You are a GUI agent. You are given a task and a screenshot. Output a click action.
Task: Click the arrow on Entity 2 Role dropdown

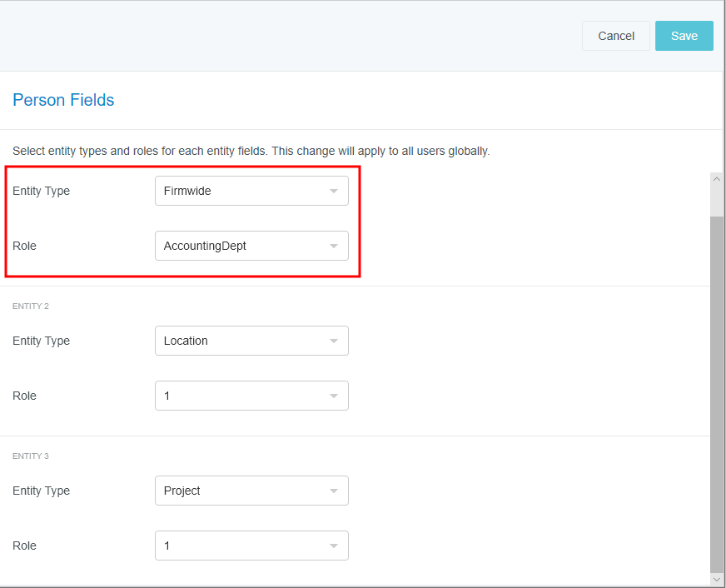click(x=333, y=396)
